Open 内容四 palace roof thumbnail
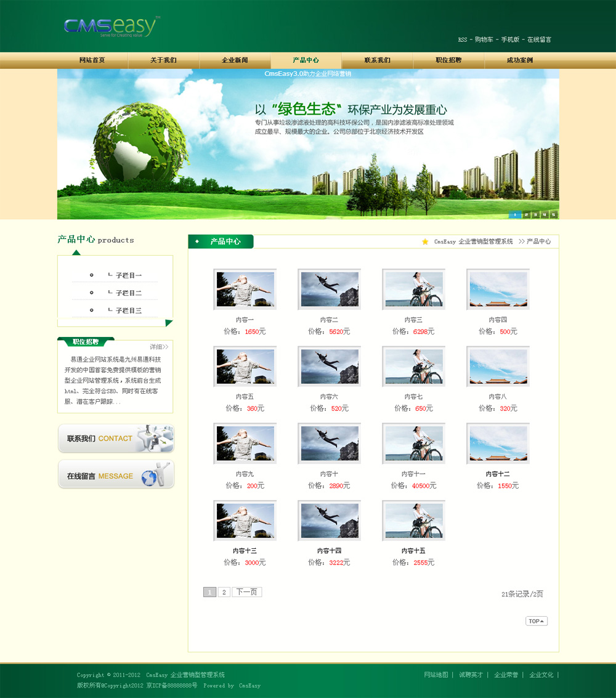The image size is (616, 698). pos(498,289)
